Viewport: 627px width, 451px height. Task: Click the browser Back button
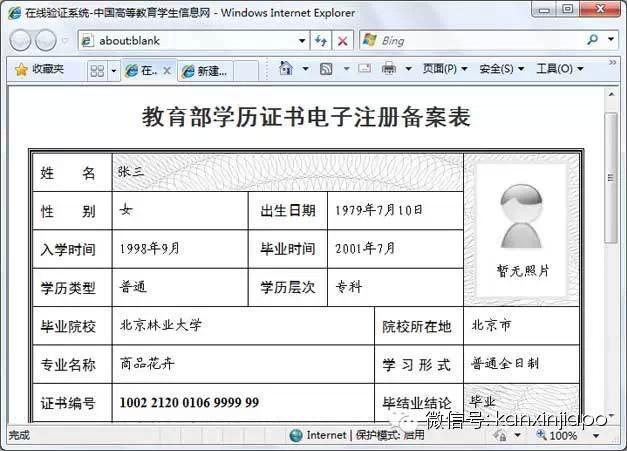click(x=20, y=41)
